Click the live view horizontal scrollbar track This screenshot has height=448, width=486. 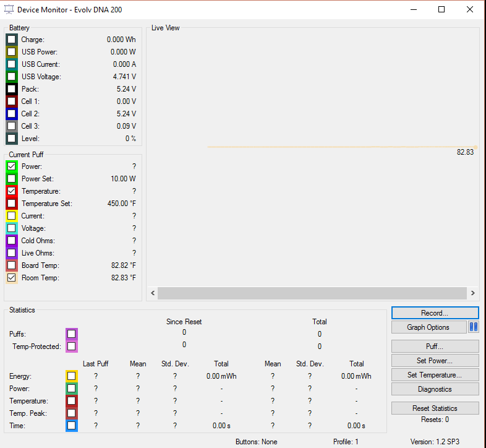point(312,293)
